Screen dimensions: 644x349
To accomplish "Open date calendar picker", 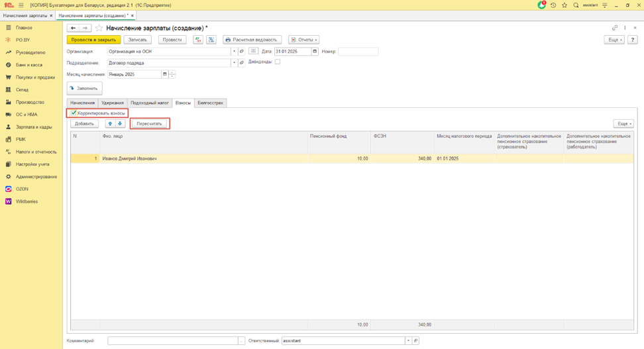I will click(x=315, y=52).
